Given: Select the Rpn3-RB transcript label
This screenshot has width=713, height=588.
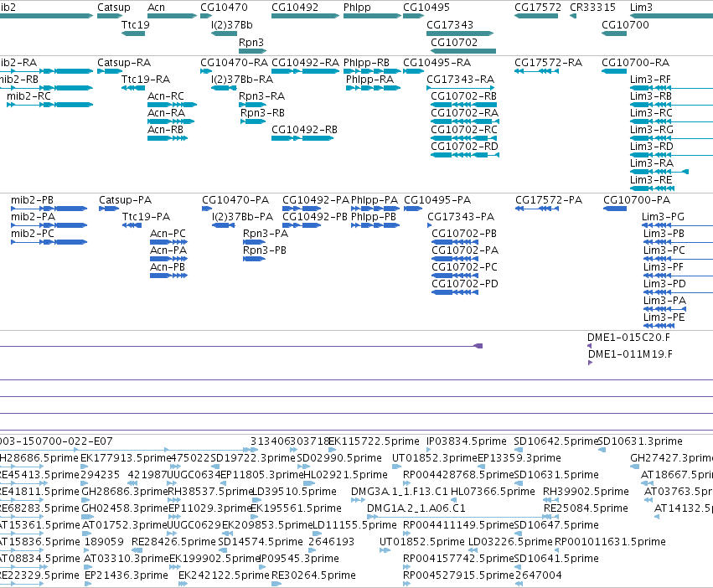Looking at the screenshot, I should [x=262, y=113].
